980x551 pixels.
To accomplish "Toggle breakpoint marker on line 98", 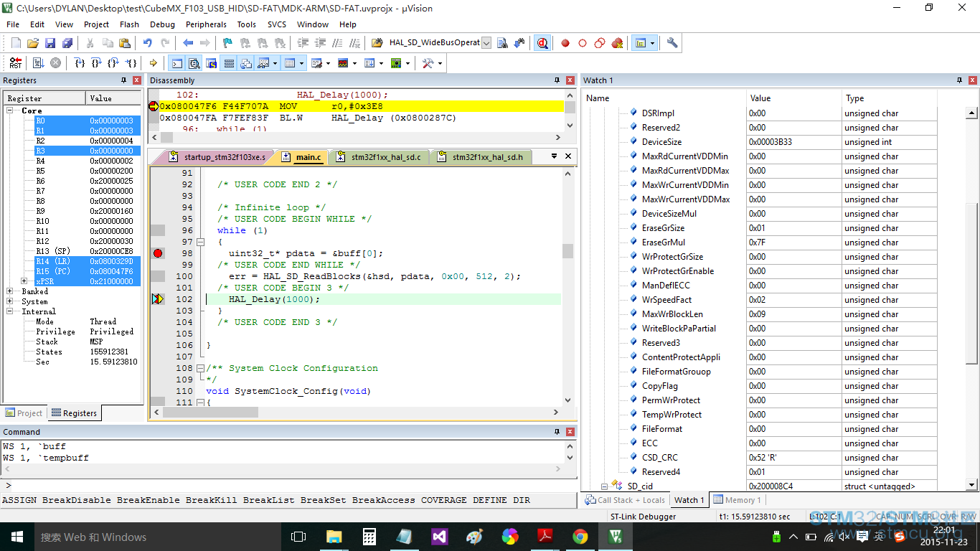I will coord(158,253).
